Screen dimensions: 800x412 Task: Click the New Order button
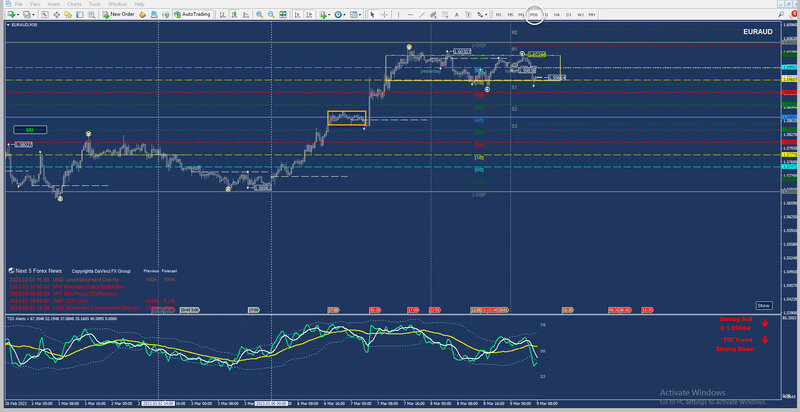point(118,14)
